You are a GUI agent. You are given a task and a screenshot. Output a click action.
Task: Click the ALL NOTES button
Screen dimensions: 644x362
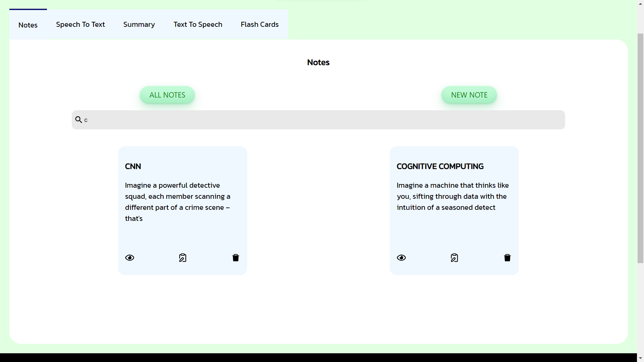167,95
